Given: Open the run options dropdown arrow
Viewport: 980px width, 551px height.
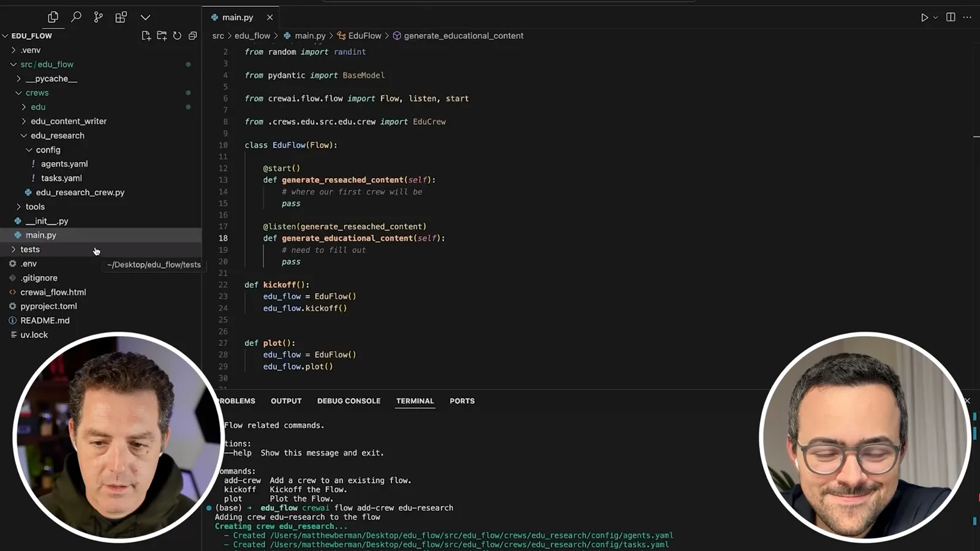Looking at the screenshot, I should (935, 17).
